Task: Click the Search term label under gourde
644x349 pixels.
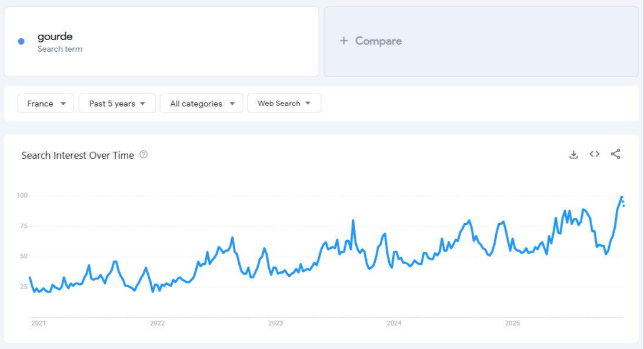Action: click(59, 49)
